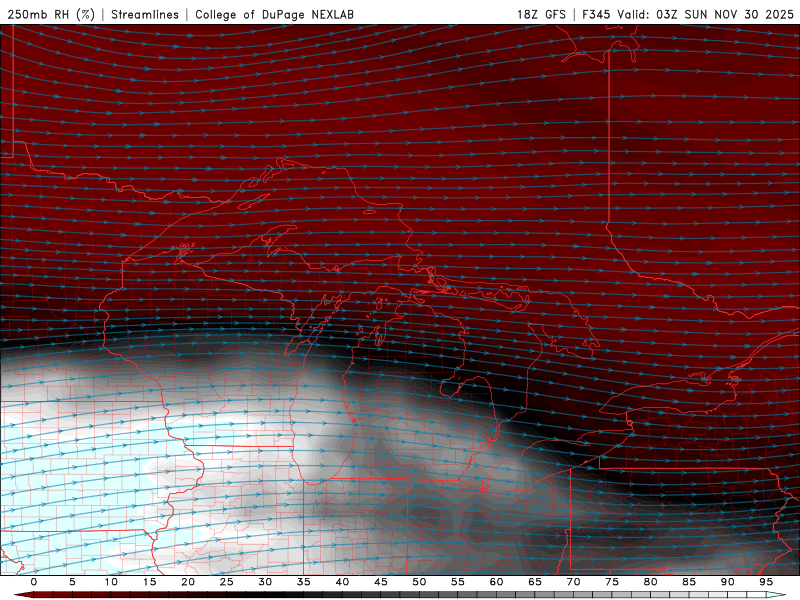Image resolution: width=800 pixels, height=600 pixels.
Task: Click the "10" label on color scale
Action: pyautogui.click(x=111, y=582)
